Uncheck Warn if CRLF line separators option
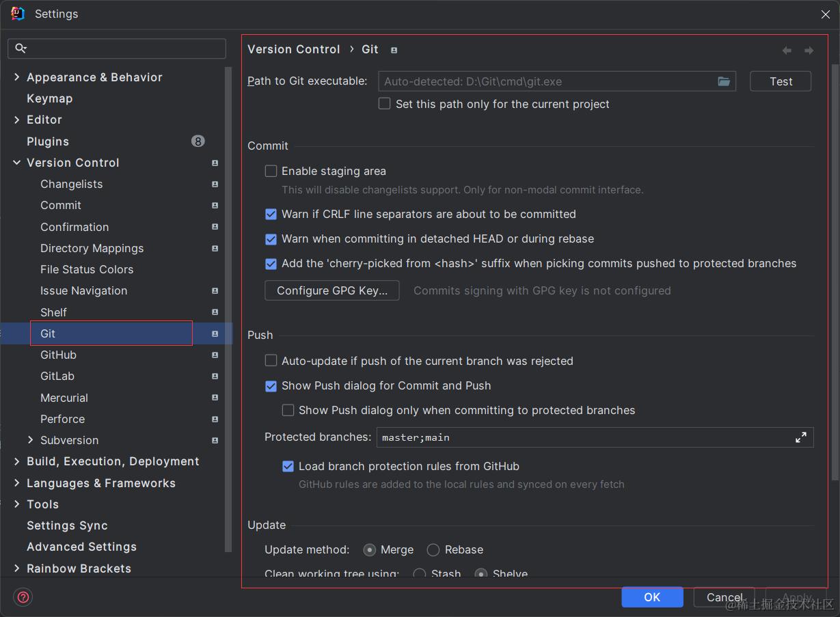 click(x=271, y=214)
